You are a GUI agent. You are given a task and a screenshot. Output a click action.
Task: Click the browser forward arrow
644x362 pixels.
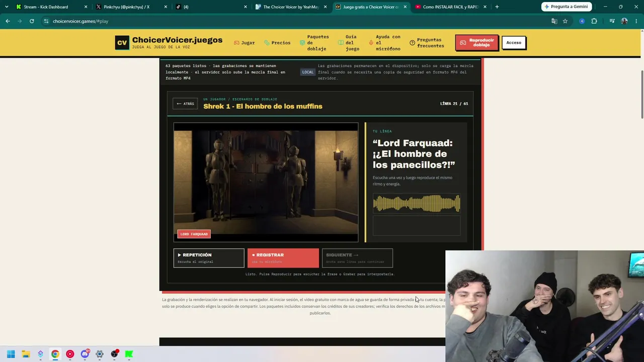(20, 21)
